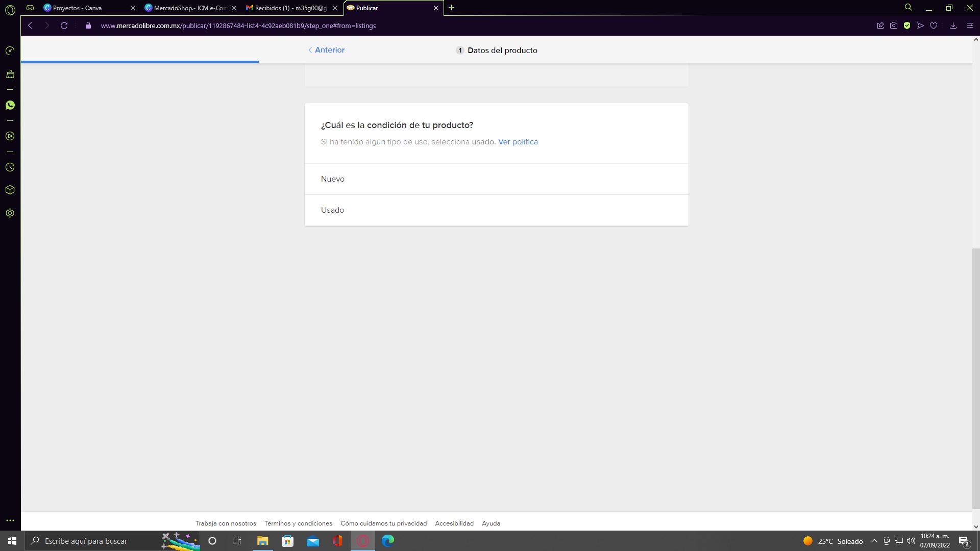
Task: Click the pinboards icon in address bar
Action: [880, 26]
